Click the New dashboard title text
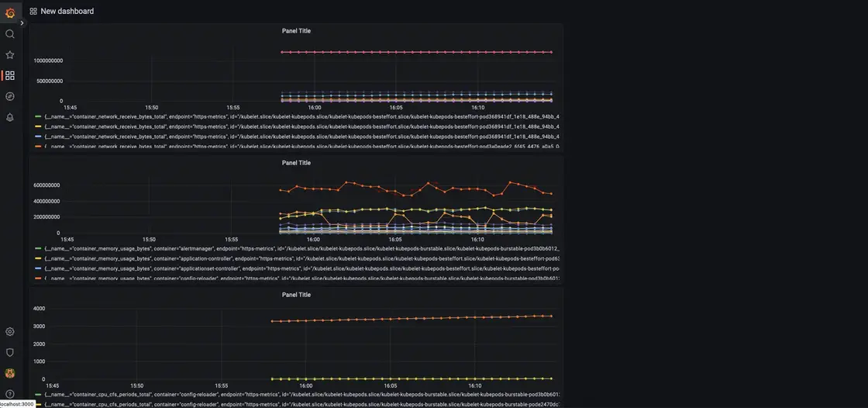Image resolution: width=868 pixels, height=408 pixels. point(67,12)
